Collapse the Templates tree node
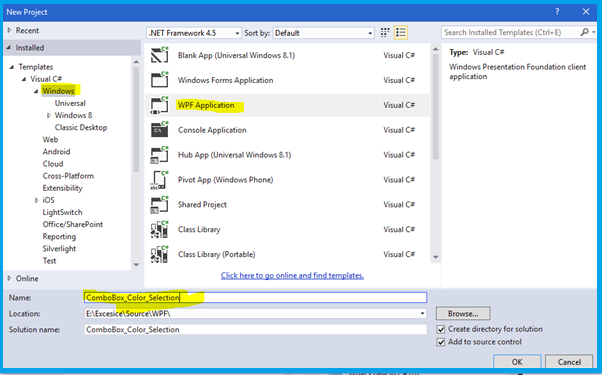 pos(12,67)
